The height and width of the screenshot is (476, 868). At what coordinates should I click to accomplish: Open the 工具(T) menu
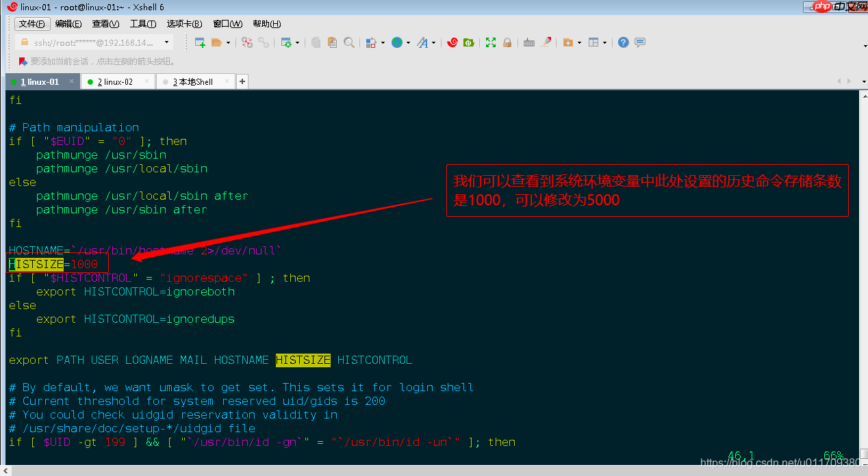(x=142, y=24)
